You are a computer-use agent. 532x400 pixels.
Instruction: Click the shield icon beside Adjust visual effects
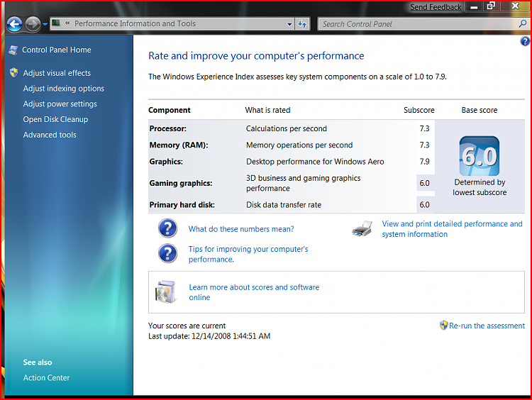(x=14, y=72)
